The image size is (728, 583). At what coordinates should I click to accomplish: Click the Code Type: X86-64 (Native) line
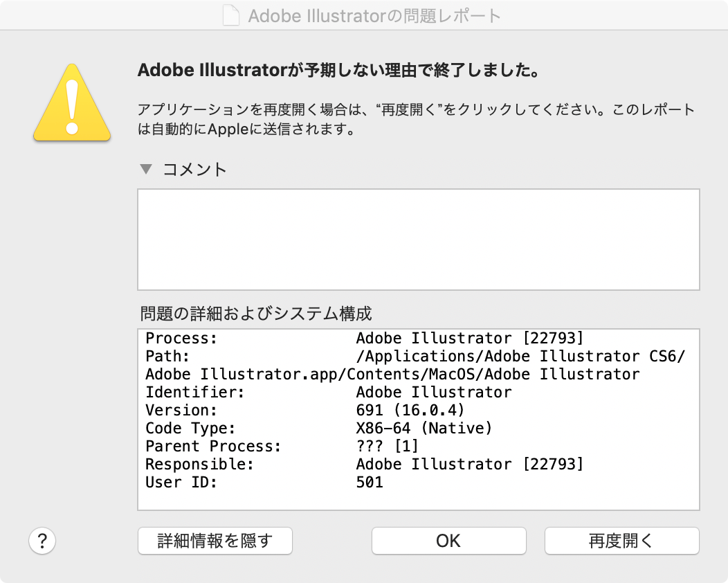[x=319, y=429]
